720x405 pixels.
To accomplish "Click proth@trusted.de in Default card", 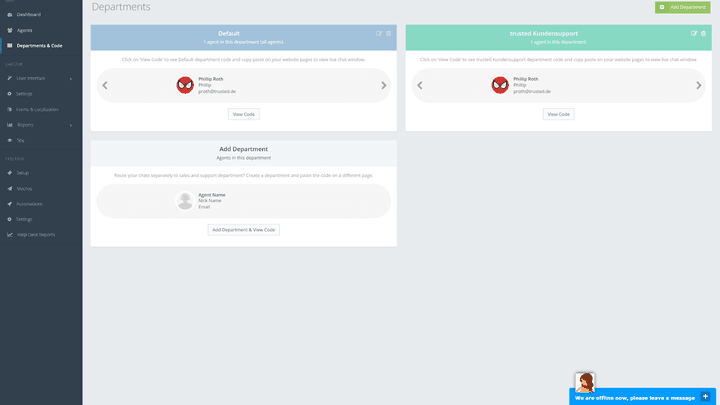I will pyautogui.click(x=217, y=92).
